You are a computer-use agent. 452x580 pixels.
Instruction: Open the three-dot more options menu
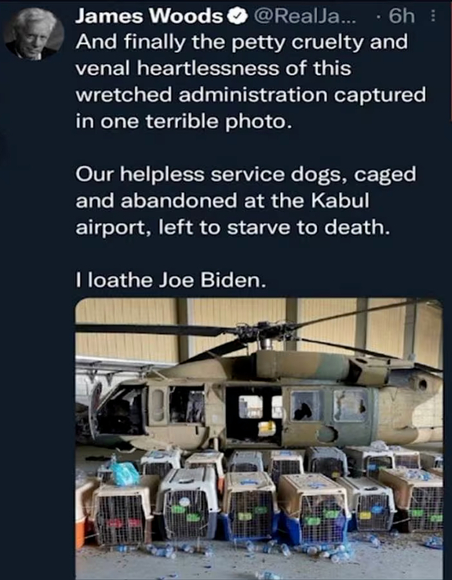pos(434,16)
